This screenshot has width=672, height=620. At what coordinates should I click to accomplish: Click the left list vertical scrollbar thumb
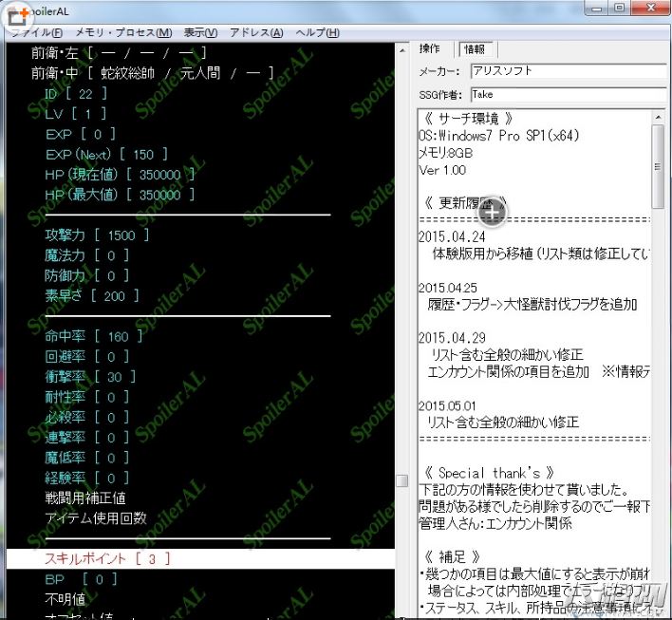point(402,480)
